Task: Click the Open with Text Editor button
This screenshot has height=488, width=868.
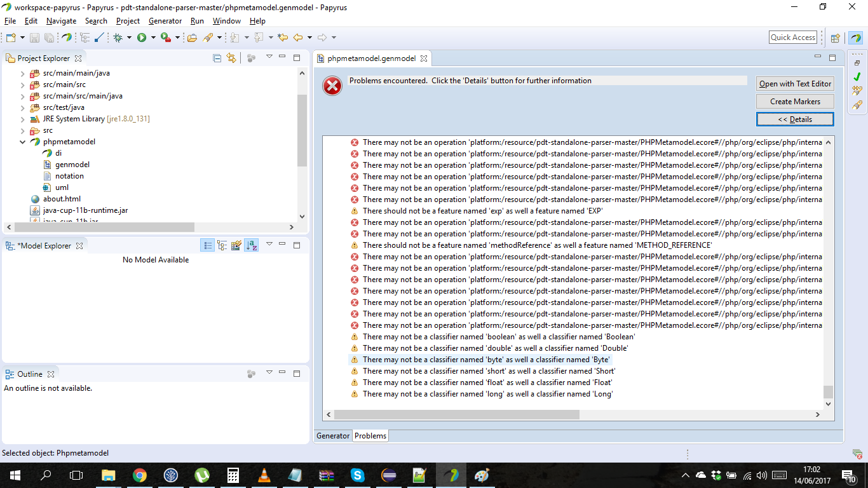Action: click(x=795, y=83)
